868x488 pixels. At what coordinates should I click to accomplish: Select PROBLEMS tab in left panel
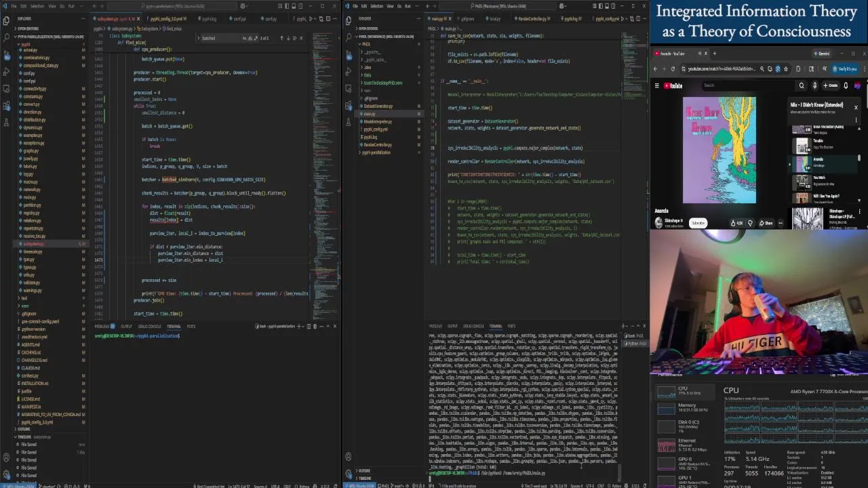102,327
